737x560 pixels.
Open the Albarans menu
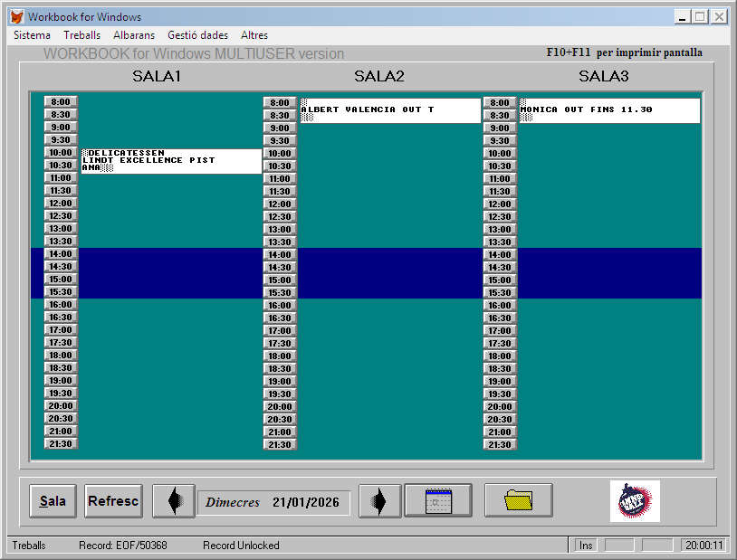click(x=134, y=35)
